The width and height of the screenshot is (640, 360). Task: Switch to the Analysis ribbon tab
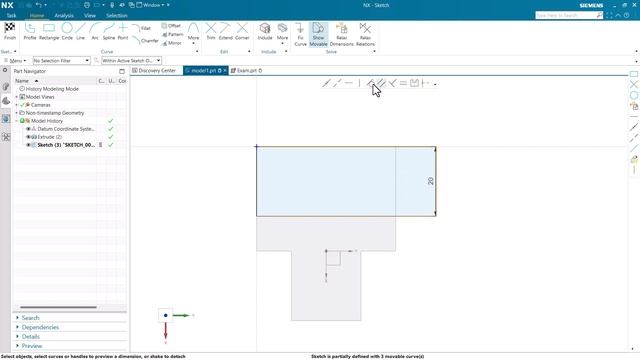pos(64,16)
